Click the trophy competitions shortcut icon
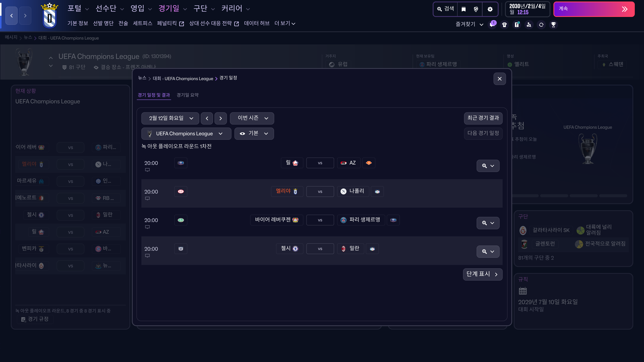Viewport: 644px width, 362px height. coord(553,24)
